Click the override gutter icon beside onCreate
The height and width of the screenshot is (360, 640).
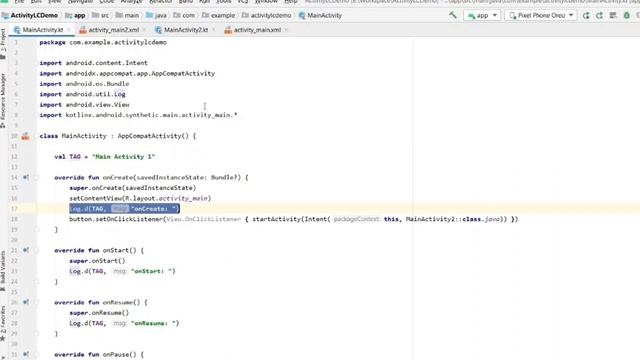(x=26, y=178)
